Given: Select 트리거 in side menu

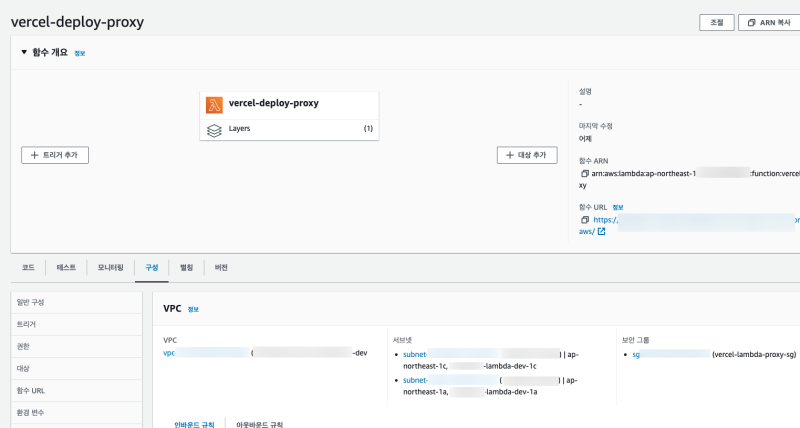Looking at the screenshot, I should [77, 324].
